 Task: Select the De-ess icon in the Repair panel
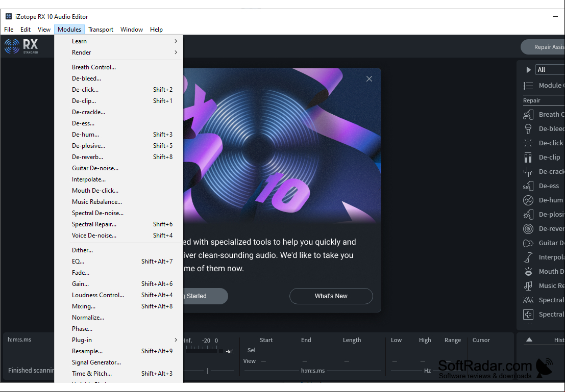(528, 186)
